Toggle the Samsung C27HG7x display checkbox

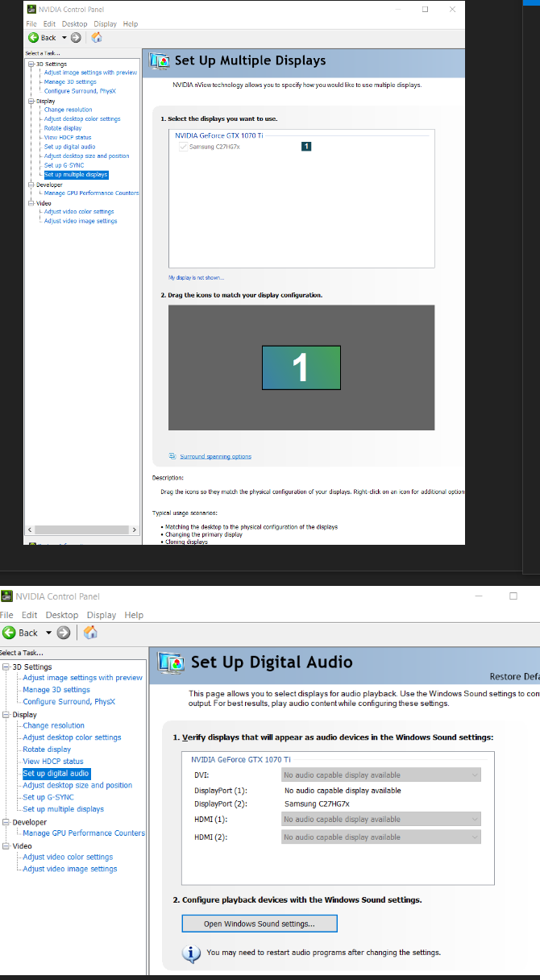coord(183,147)
